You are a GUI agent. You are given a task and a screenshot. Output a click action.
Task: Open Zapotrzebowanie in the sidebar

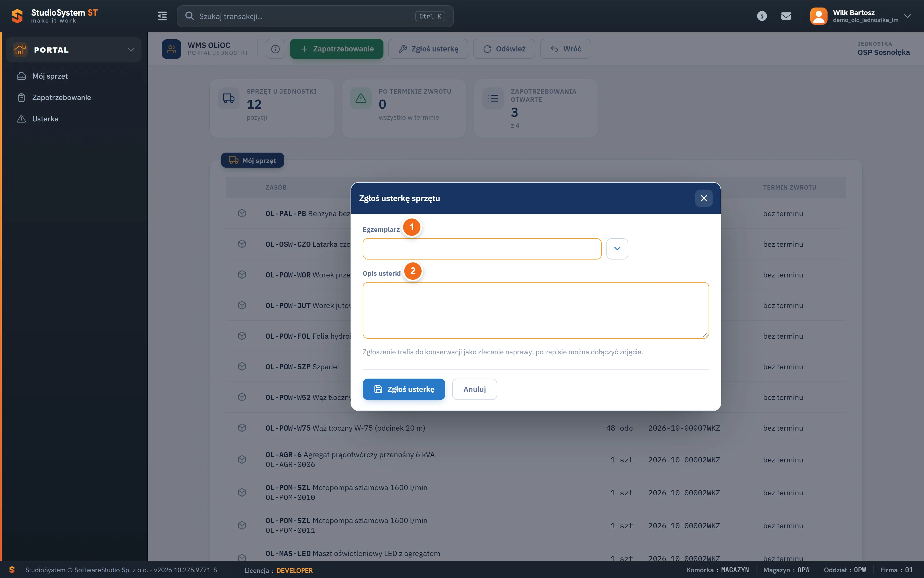tap(62, 97)
